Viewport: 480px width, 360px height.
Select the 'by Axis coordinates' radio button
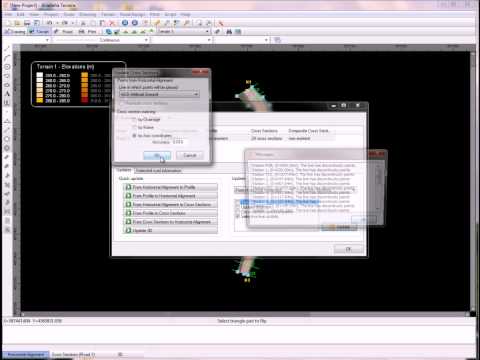(135, 136)
